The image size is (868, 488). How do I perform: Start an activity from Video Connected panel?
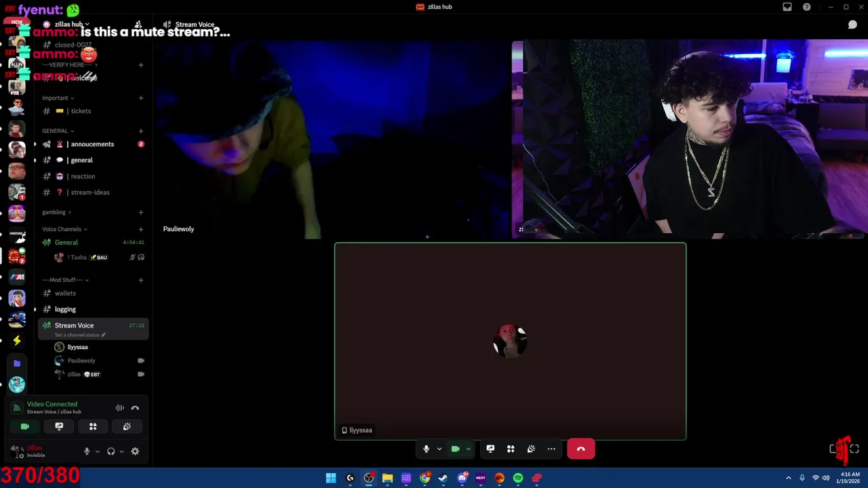(x=93, y=426)
